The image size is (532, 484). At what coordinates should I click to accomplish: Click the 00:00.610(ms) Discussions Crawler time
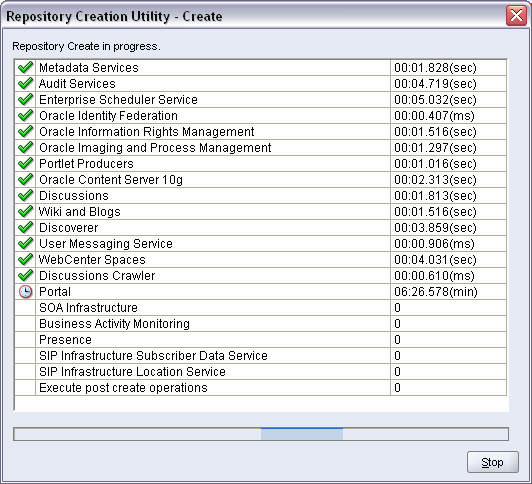[x=434, y=275]
